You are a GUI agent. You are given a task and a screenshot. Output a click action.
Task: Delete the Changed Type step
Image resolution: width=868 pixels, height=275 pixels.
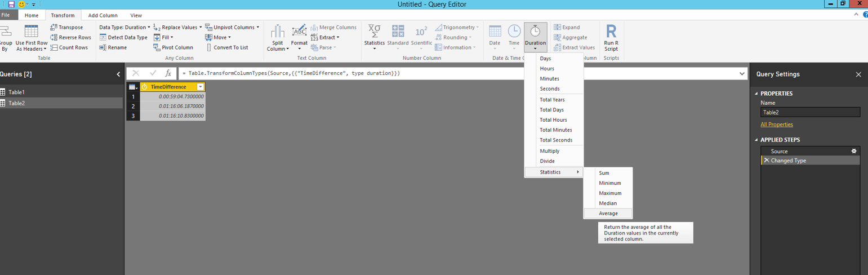point(766,161)
